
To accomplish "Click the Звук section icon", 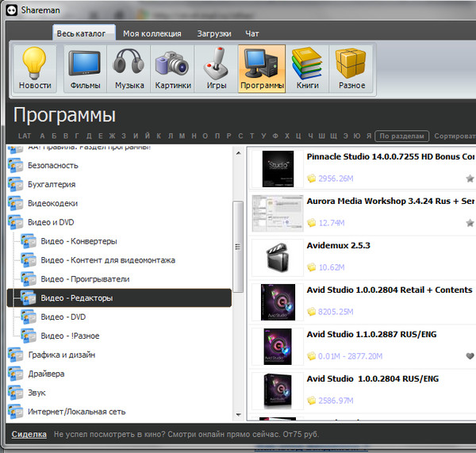I will (x=16, y=393).
